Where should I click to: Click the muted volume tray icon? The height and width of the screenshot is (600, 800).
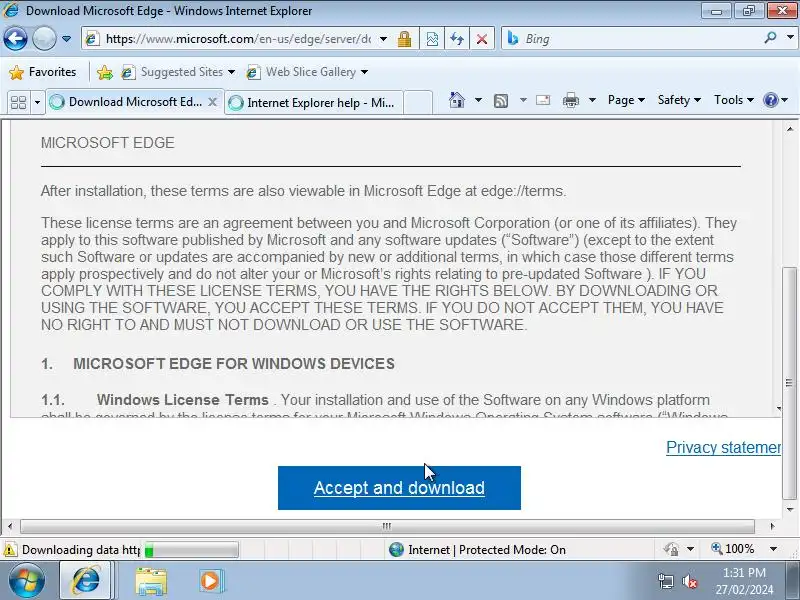tap(690, 581)
